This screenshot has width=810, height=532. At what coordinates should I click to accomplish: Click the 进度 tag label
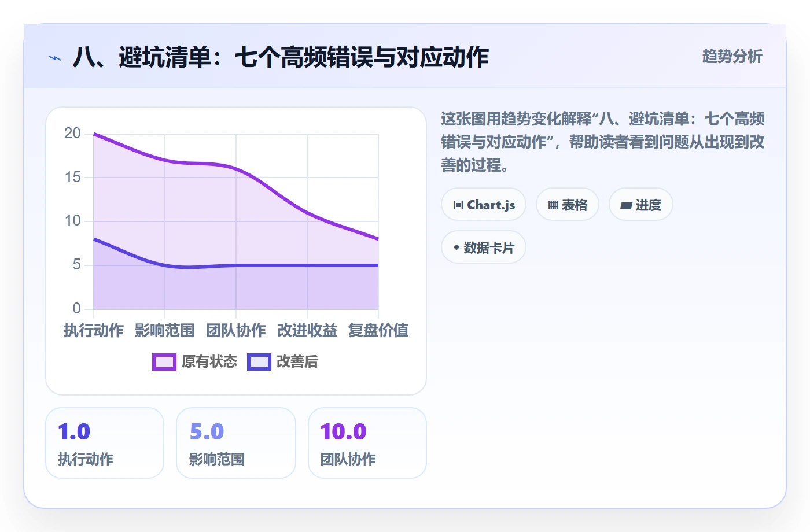coord(648,205)
